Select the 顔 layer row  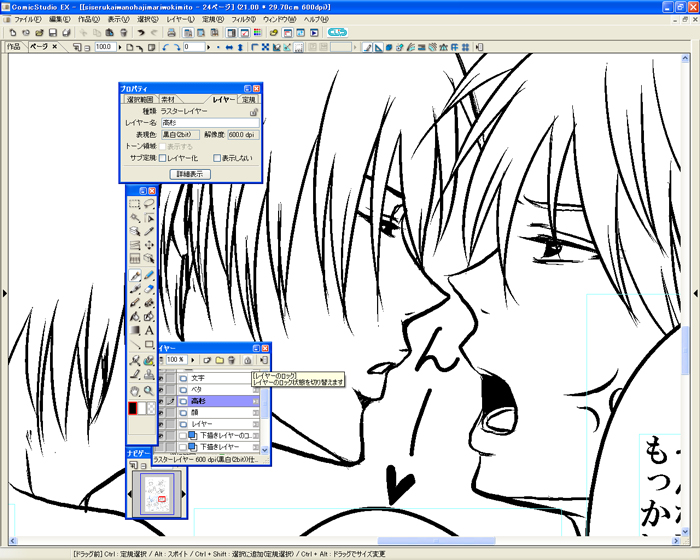point(218,413)
